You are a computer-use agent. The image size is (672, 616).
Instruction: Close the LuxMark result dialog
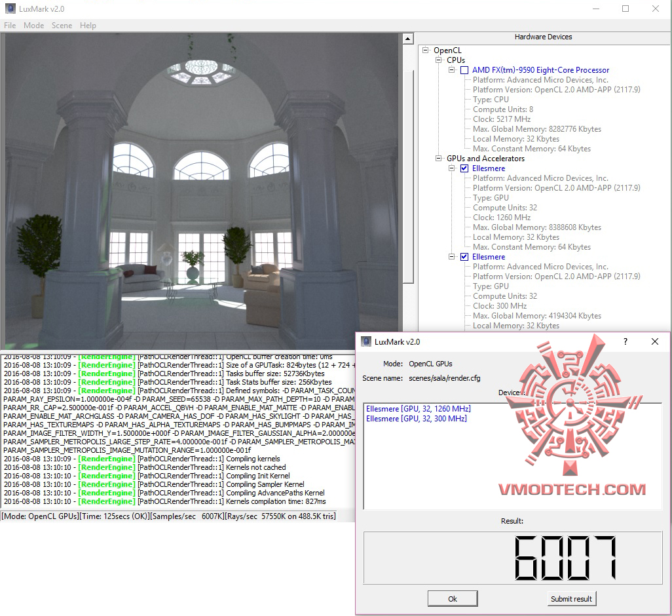point(655,341)
